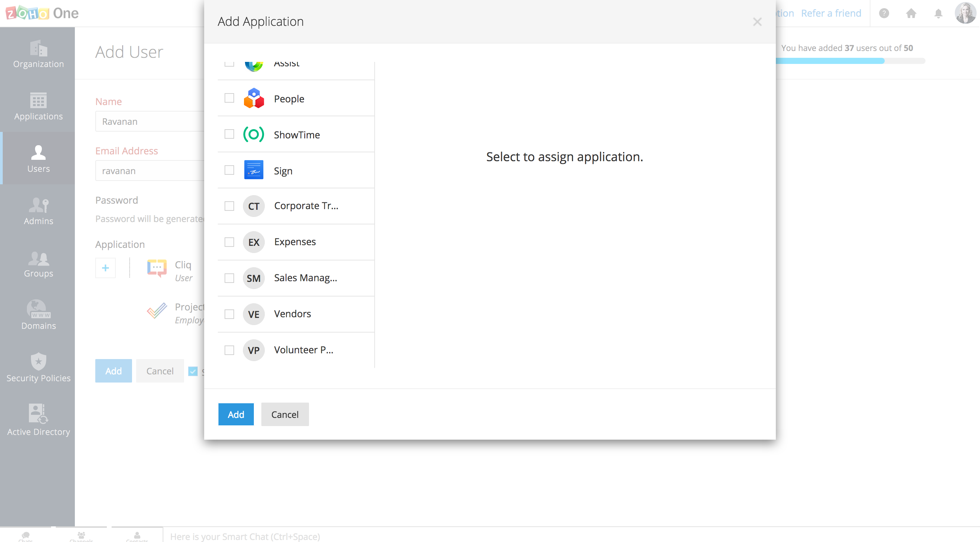
Task: Check the Volunteer P... application checkbox
Action: [x=229, y=350]
